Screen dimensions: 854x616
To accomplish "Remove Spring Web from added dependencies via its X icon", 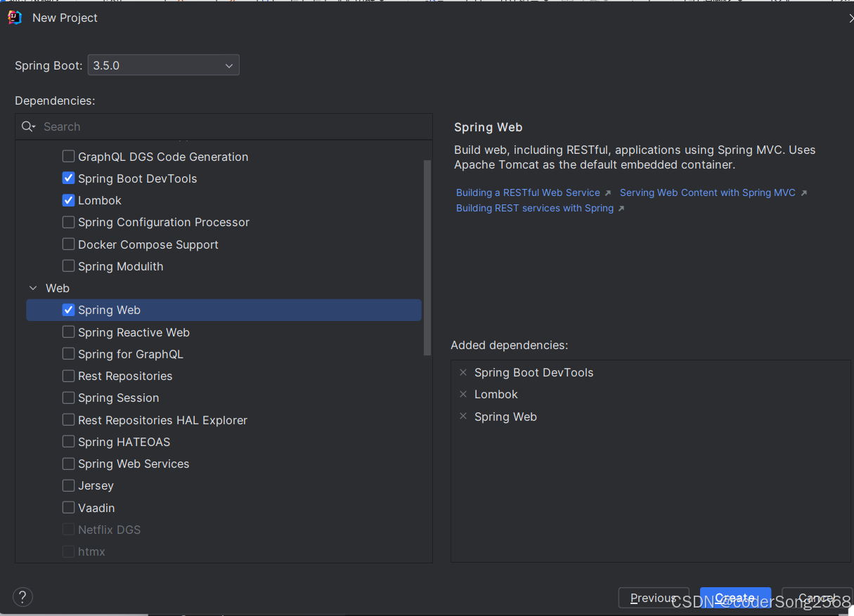I will click(x=463, y=417).
